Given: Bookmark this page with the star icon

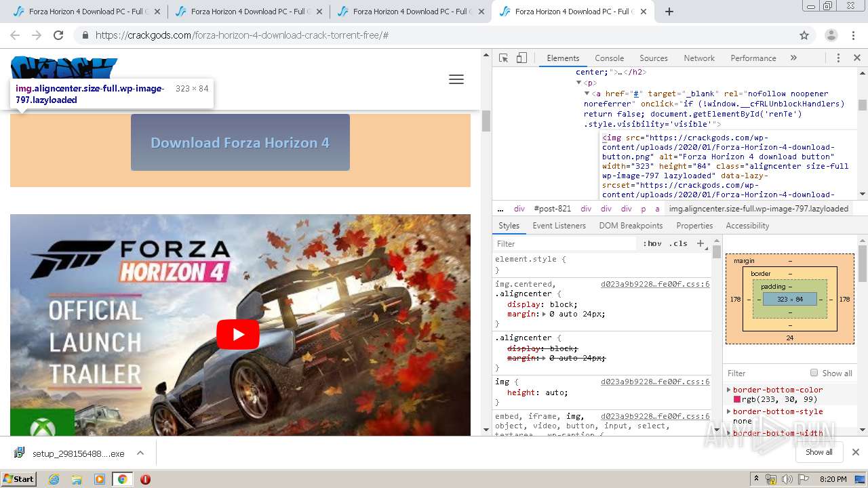Looking at the screenshot, I should pos(804,35).
